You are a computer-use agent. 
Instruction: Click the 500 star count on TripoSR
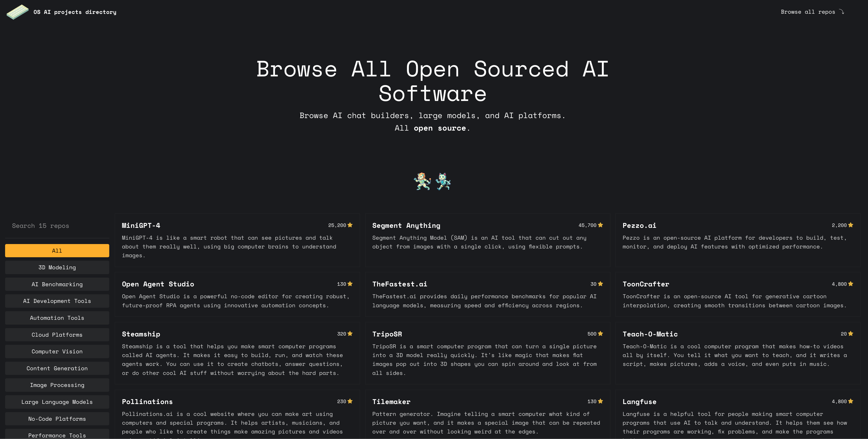tap(592, 334)
